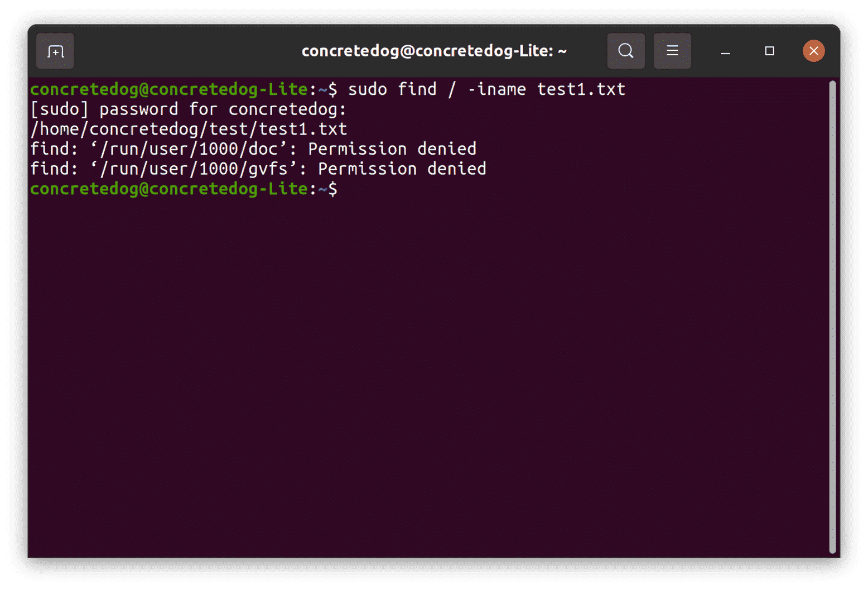
Task: Open a new terminal tab
Action: click(x=55, y=51)
